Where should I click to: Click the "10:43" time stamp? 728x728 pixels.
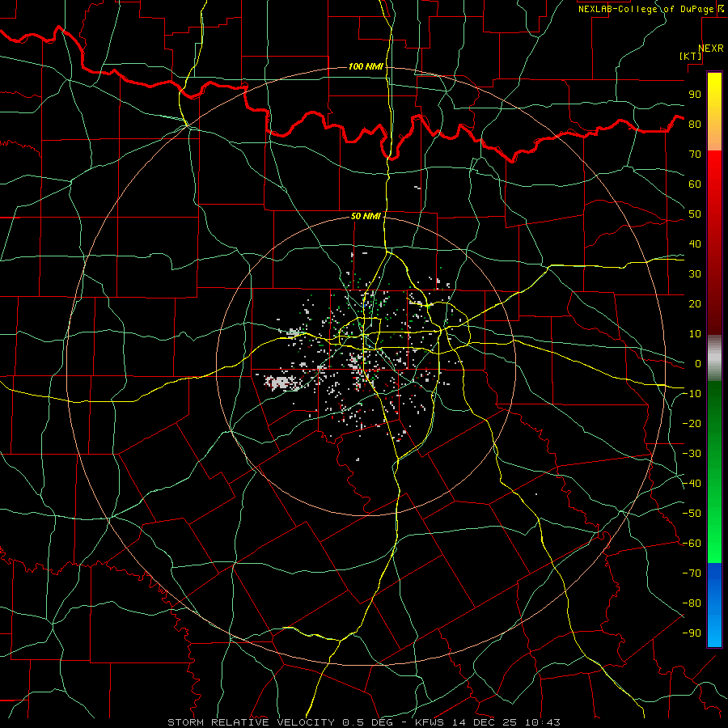coord(542,722)
